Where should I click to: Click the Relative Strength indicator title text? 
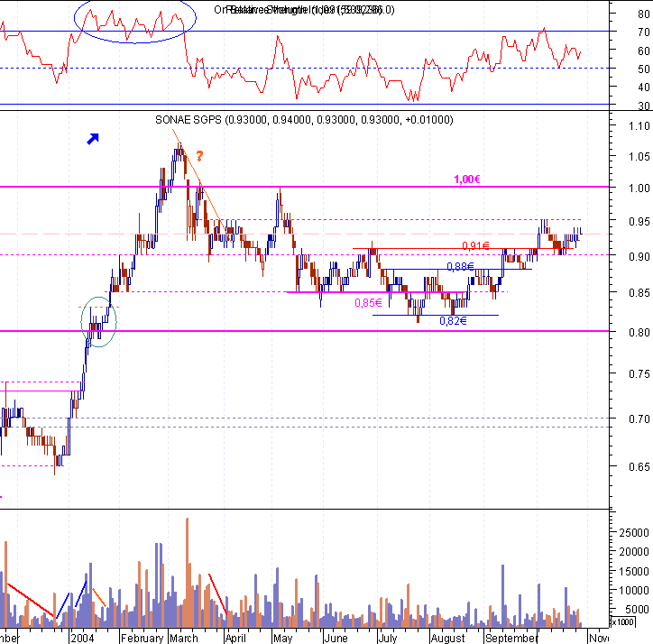click(x=304, y=10)
